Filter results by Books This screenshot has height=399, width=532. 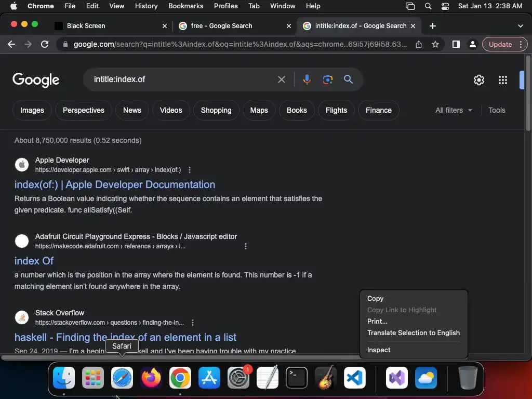click(x=297, y=110)
